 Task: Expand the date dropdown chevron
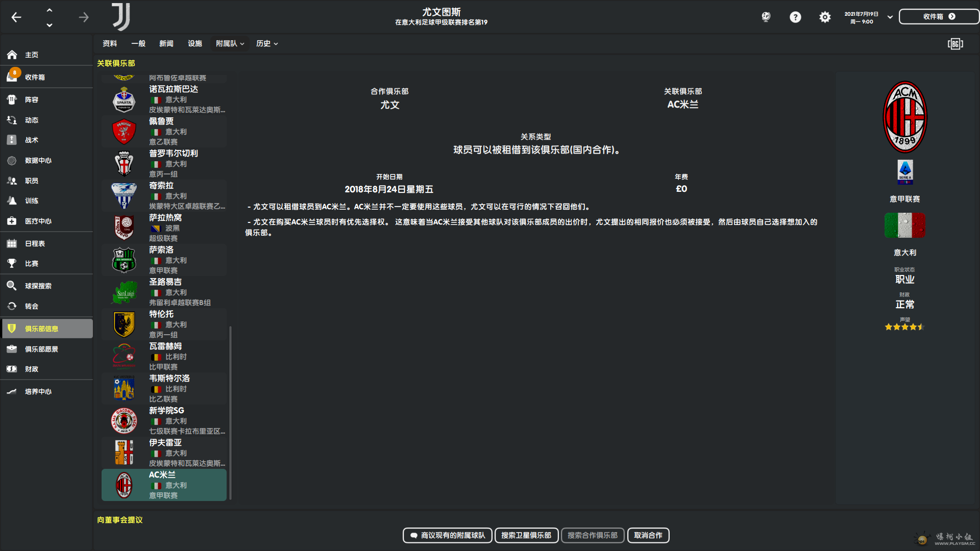(890, 17)
